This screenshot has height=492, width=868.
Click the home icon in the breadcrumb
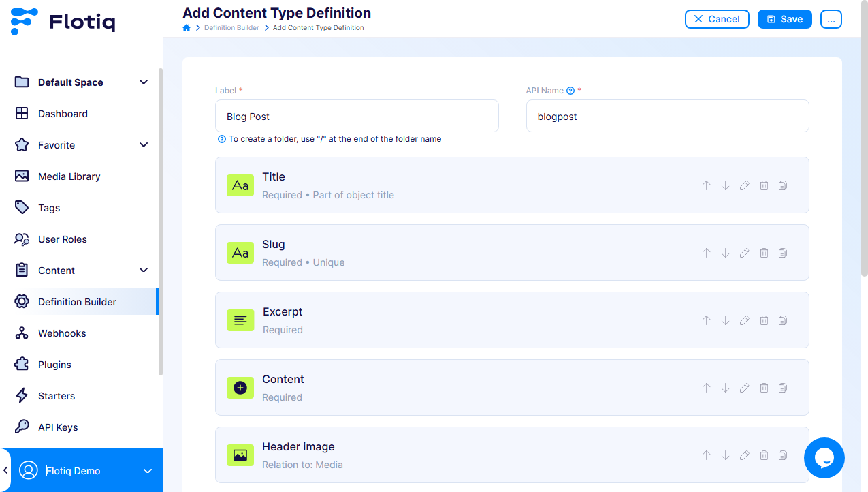[186, 27]
